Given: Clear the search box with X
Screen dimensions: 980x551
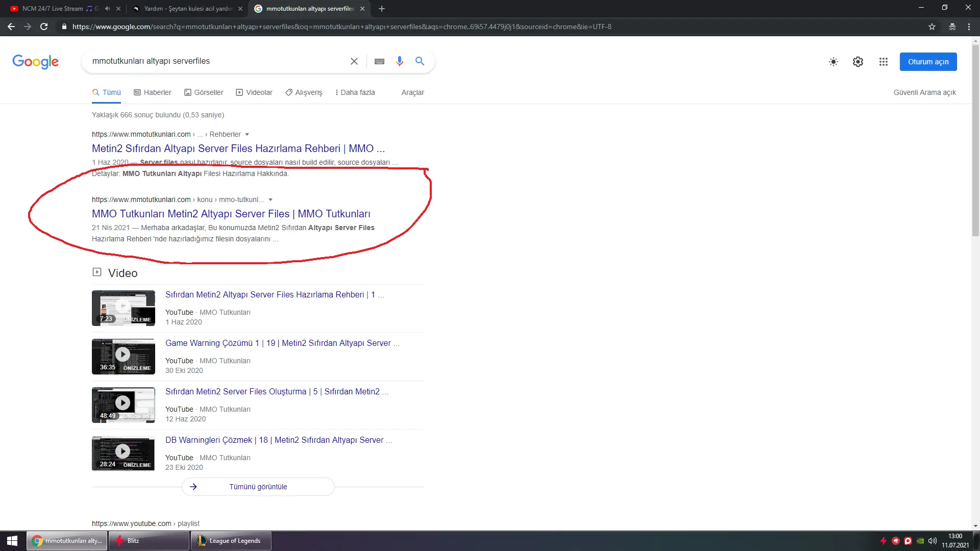Looking at the screenshot, I should [354, 61].
